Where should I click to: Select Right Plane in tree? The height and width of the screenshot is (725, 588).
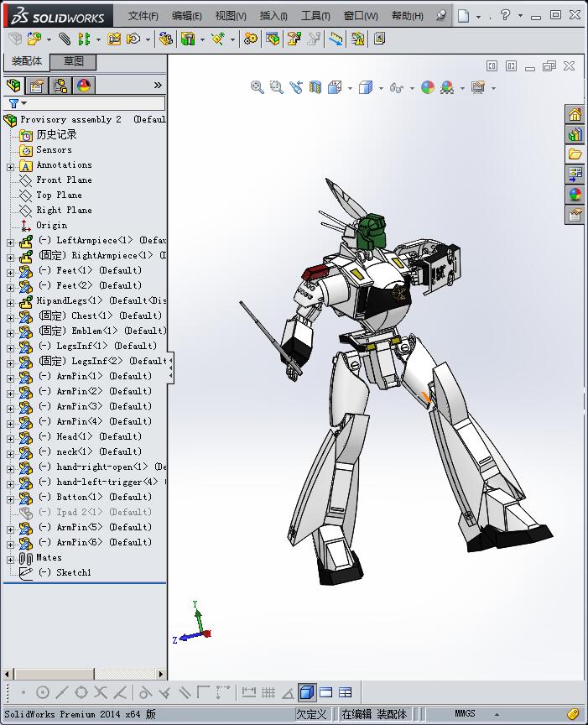[x=64, y=211]
